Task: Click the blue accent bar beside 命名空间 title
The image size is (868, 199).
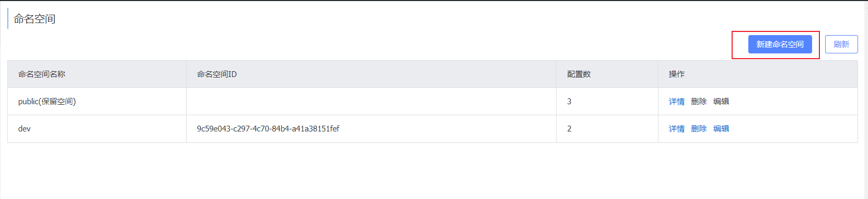Action: 8,18
